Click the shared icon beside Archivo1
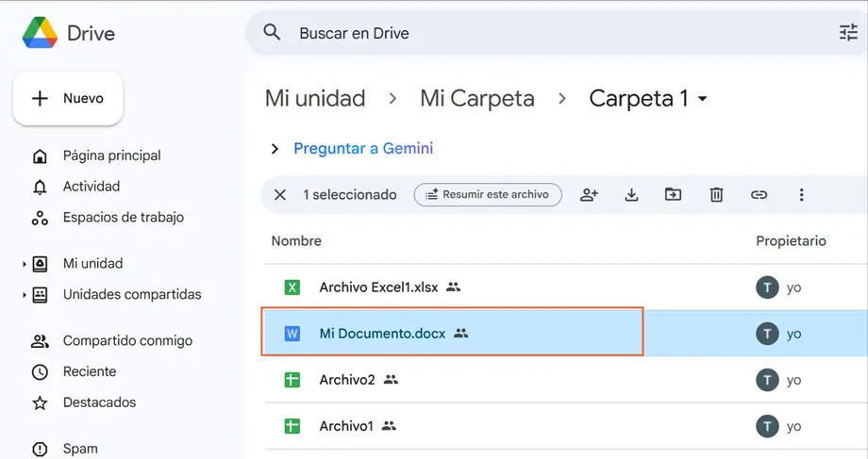 [389, 426]
